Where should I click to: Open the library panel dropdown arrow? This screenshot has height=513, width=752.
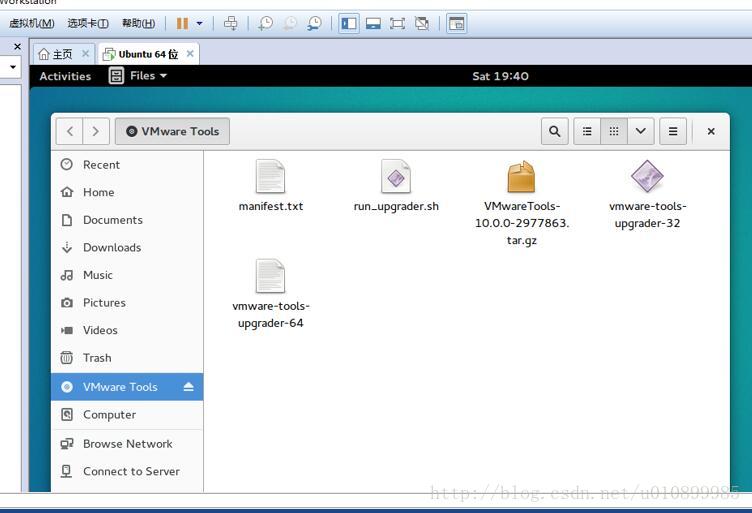pos(13,67)
